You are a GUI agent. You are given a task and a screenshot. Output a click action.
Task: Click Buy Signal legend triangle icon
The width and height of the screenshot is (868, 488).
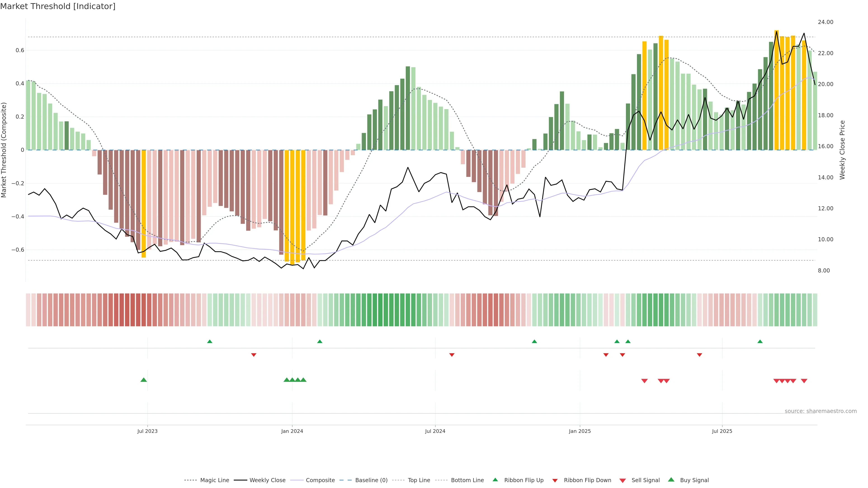tap(671, 480)
